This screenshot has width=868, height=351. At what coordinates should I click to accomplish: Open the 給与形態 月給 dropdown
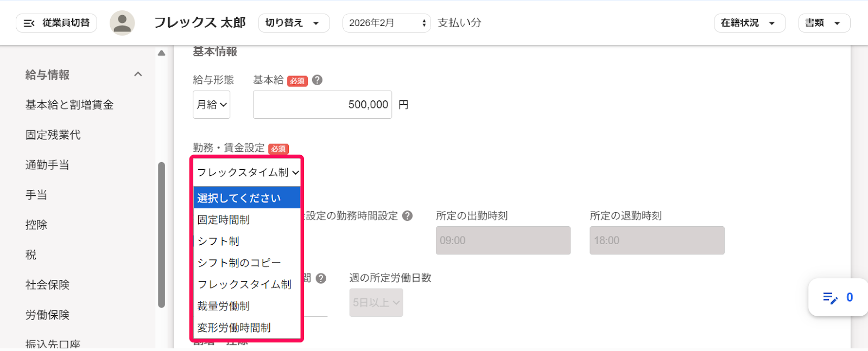pyautogui.click(x=212, y=105)
